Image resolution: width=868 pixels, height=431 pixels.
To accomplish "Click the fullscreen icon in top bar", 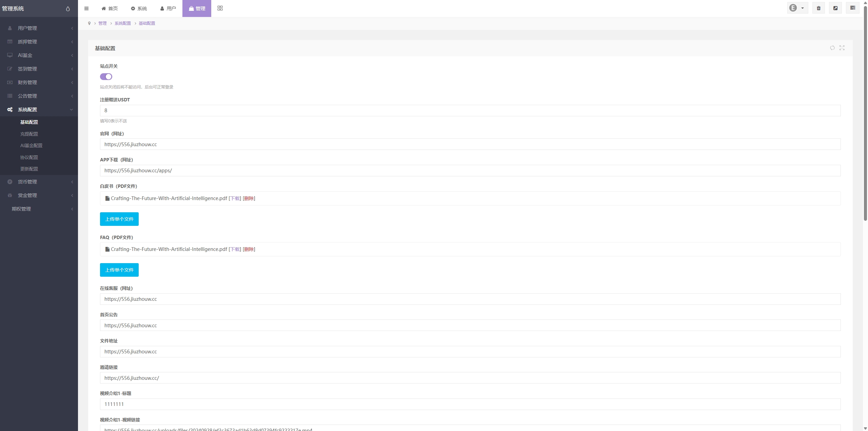I will click(x=835, y=8).
